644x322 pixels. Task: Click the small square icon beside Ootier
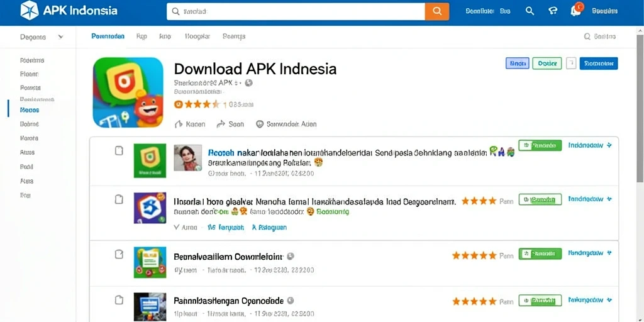coord(571,64)
